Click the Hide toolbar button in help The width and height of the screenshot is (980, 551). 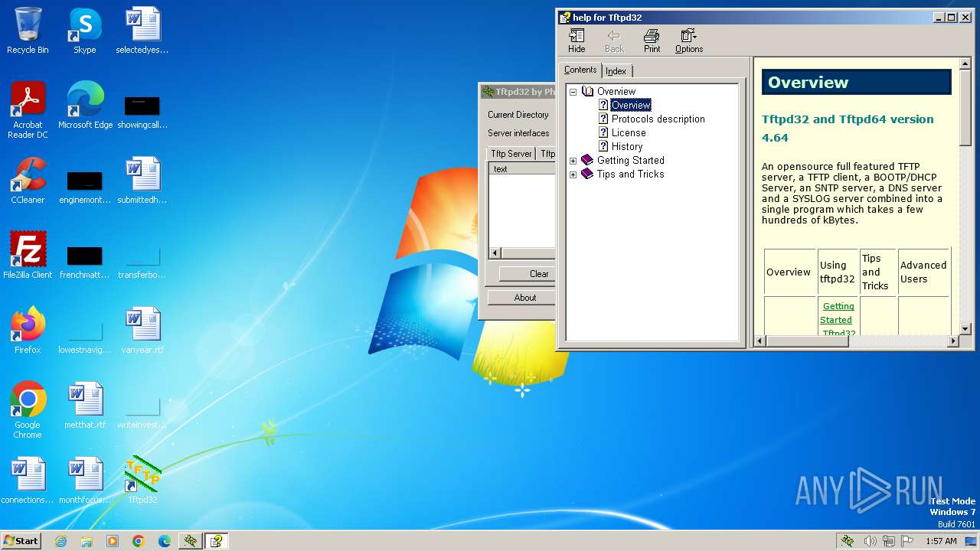click(577, 41)
